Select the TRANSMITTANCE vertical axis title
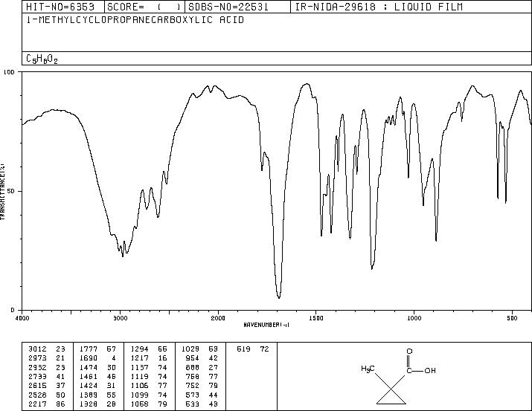 [3, 192]
